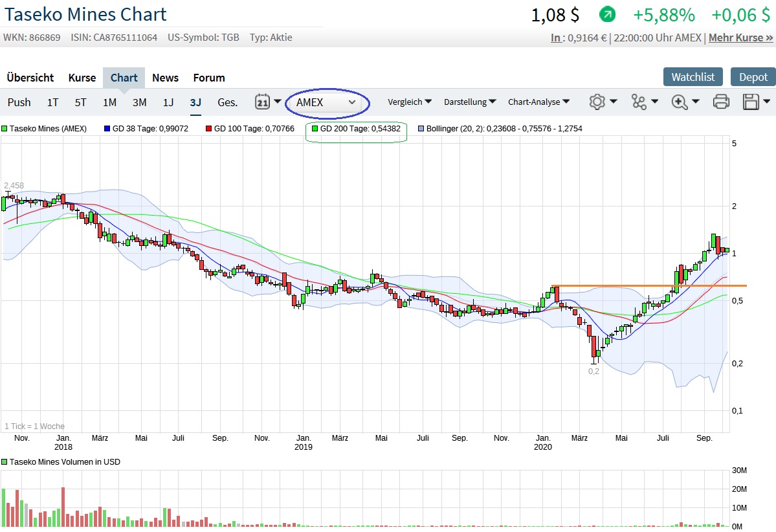This screenshot has height=532, width=776.
Task: Click the indicators/share node icon
Action: coord(641,102)
